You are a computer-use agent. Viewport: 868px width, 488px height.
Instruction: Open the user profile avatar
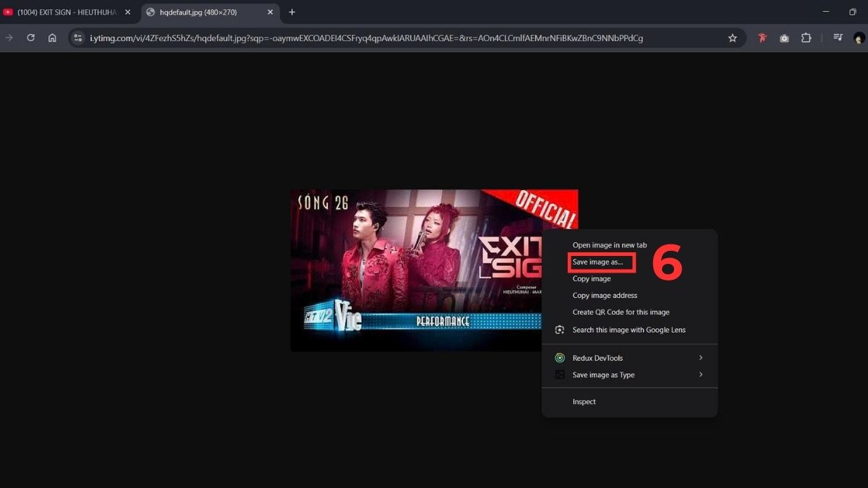click(x=859, y=38)
